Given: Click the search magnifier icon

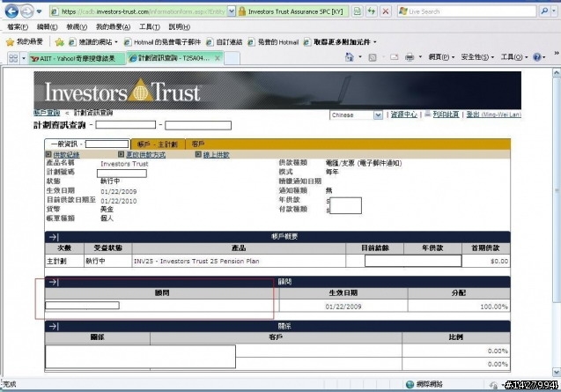Looking at the screenshot, I should (544, 11).
